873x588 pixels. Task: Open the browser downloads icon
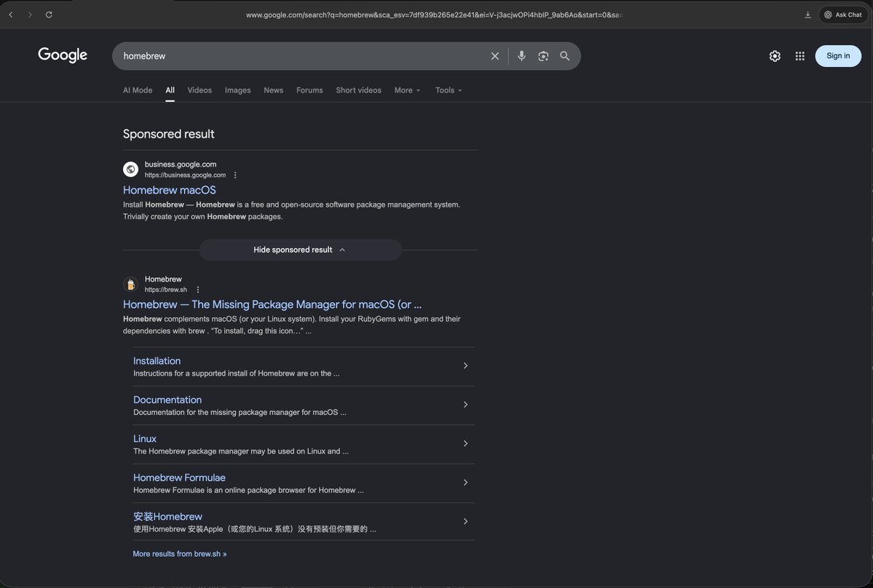[807, 15]
